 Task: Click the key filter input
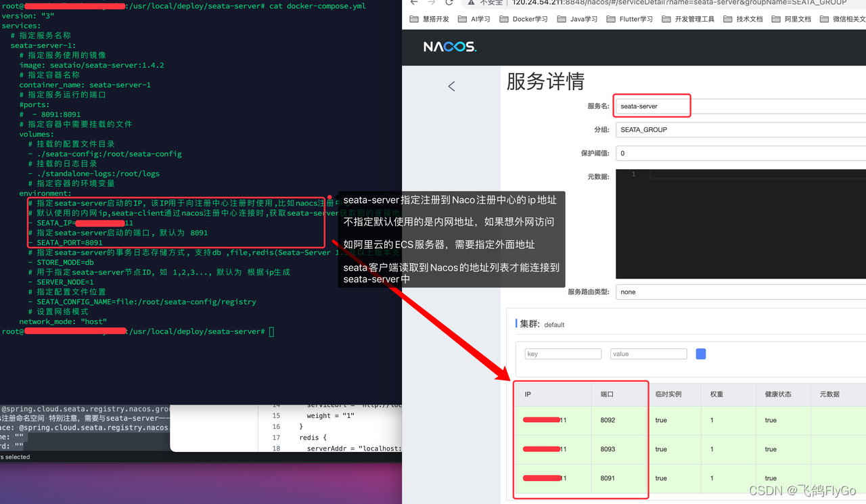563,354
